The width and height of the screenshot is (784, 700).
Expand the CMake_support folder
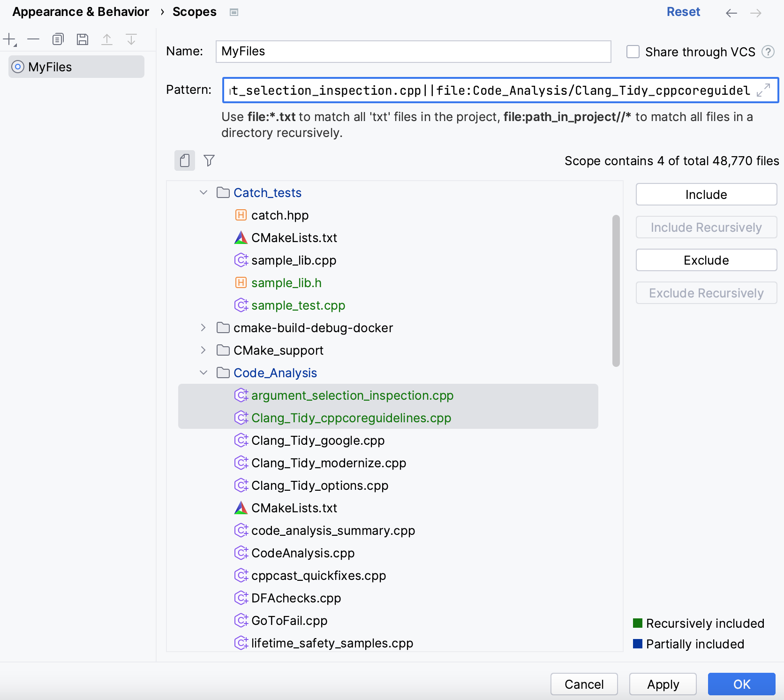[x=204, y=350]
